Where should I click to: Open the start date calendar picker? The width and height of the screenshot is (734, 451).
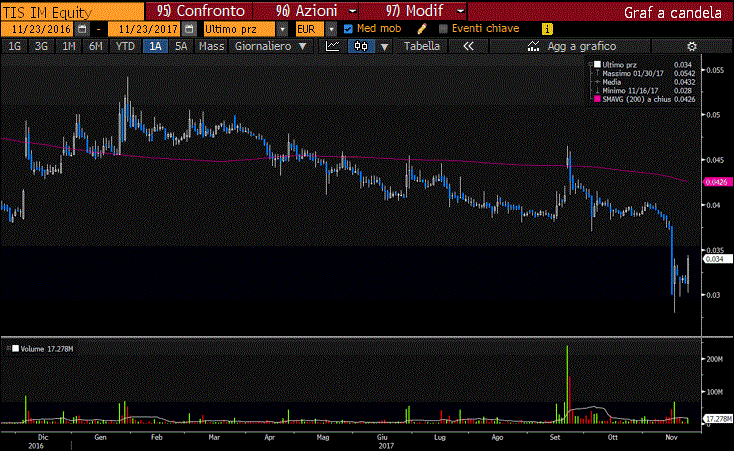point(82,29)
